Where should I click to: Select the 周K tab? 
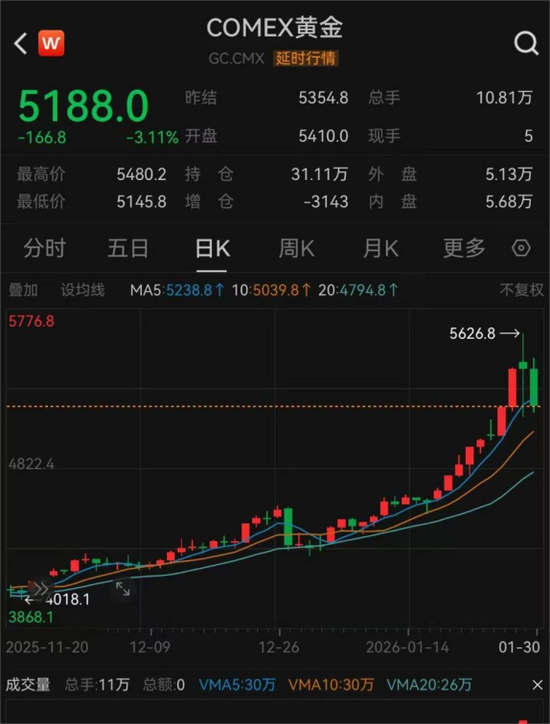(296, 248)
